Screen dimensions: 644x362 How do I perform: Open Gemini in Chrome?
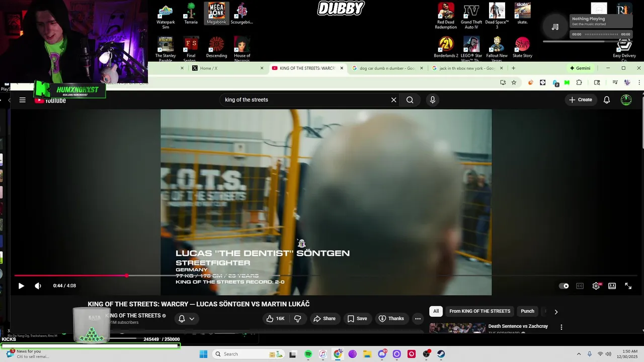tap(580, 68)
